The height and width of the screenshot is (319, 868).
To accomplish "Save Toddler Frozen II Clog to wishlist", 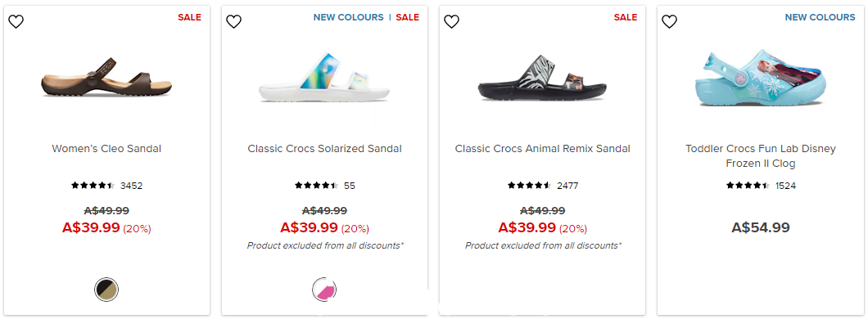I will (670, 21).
